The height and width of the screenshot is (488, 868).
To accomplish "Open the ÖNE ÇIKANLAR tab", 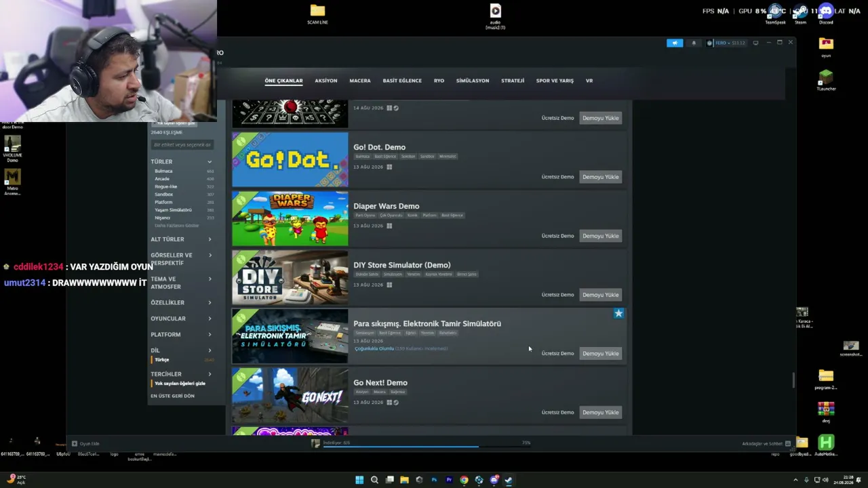I will pyautogui.click(x=283, y=81).
